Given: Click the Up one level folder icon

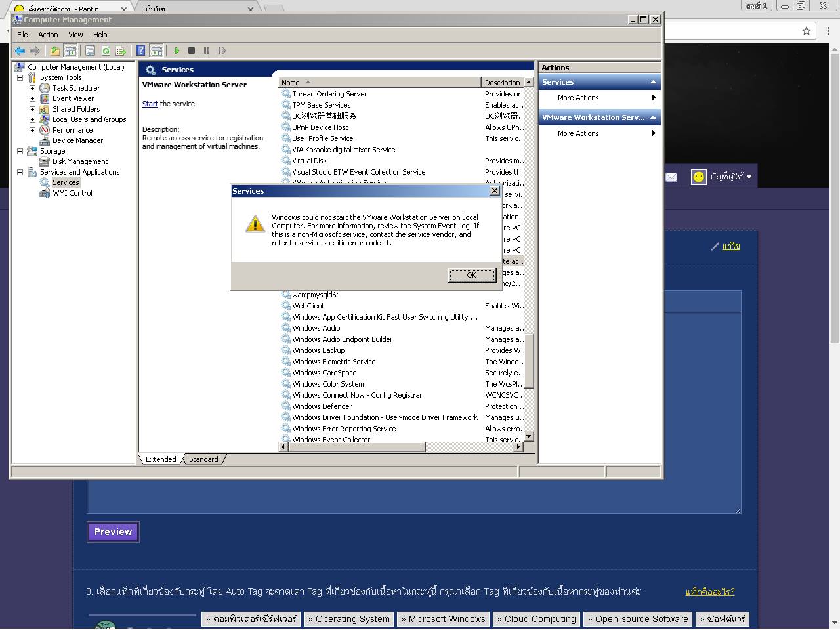Looking at the screenshot, I should 55,51.
